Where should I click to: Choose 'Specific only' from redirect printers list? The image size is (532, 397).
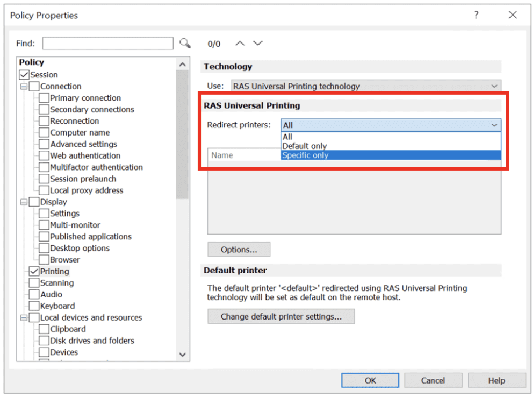305,155
